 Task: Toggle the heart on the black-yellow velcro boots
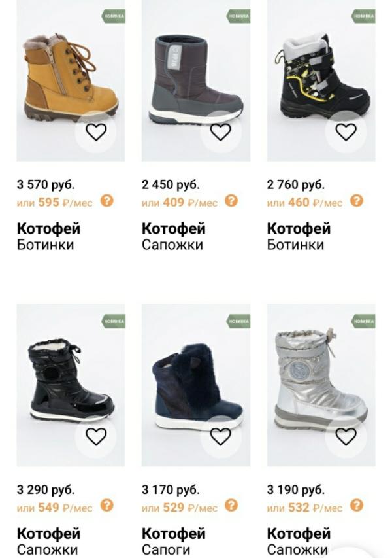click(346, 132)
